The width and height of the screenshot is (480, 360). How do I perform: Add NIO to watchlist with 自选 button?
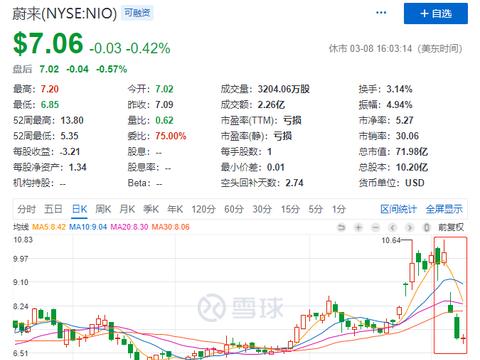pyautogui.click(x=436, y=14)
